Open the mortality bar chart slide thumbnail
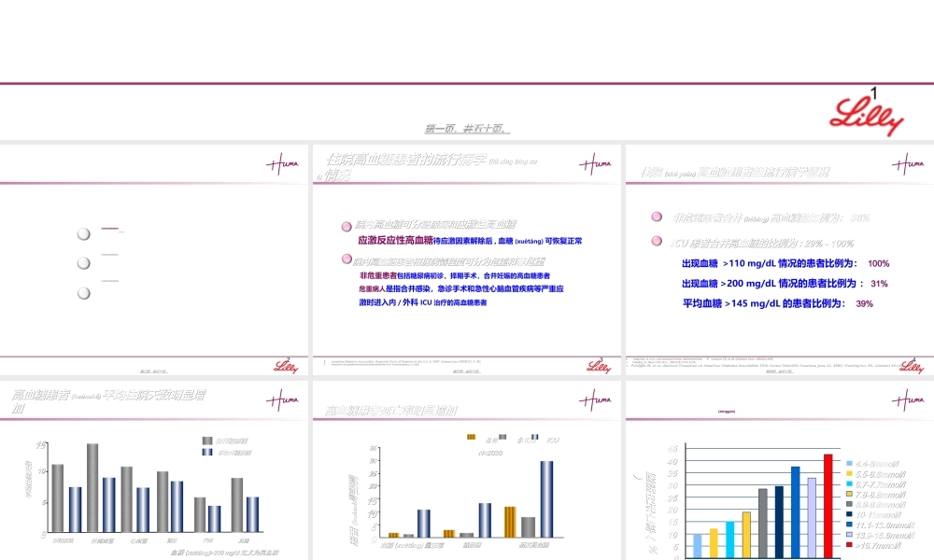934x560 pixels. [467, 471]
